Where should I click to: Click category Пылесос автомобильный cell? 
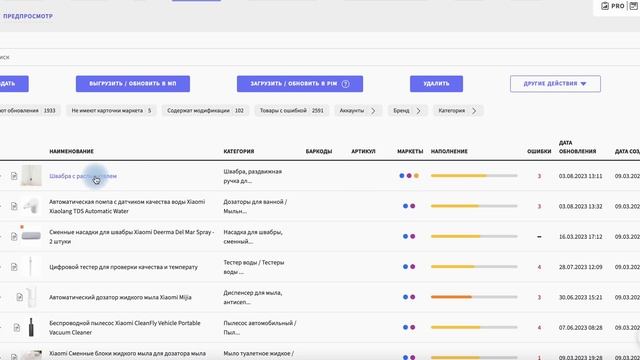pyautogui.click(x=260, y=328)
